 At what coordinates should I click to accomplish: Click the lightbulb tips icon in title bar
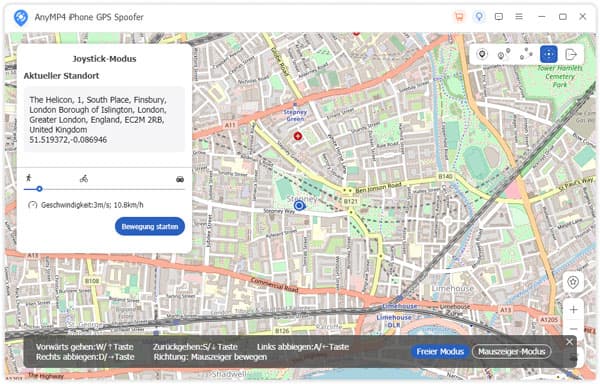pos(479,17)
